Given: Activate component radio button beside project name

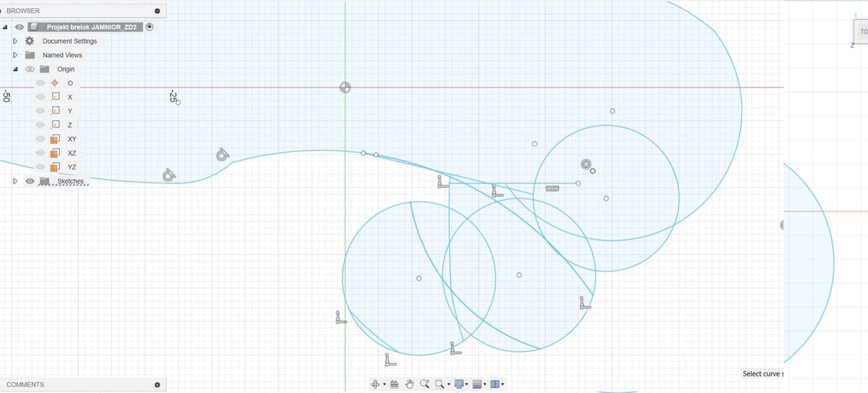Looking at the screenshot, I should click(x=149, y=27).
